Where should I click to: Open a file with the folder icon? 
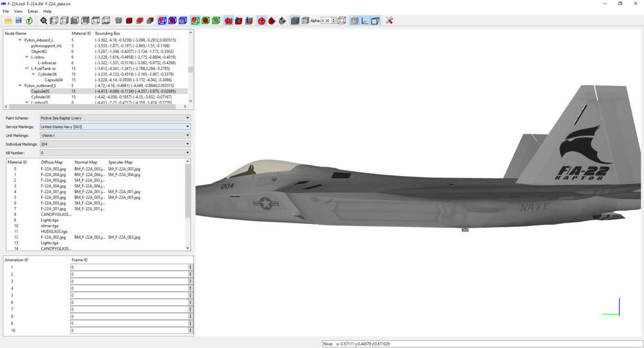pos(8,21)
